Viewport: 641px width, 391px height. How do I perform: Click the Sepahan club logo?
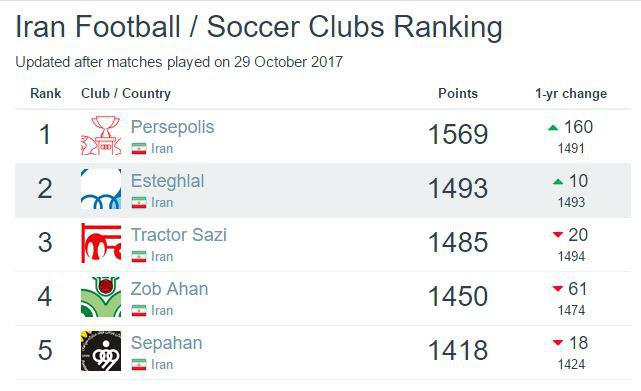[101, 351]
